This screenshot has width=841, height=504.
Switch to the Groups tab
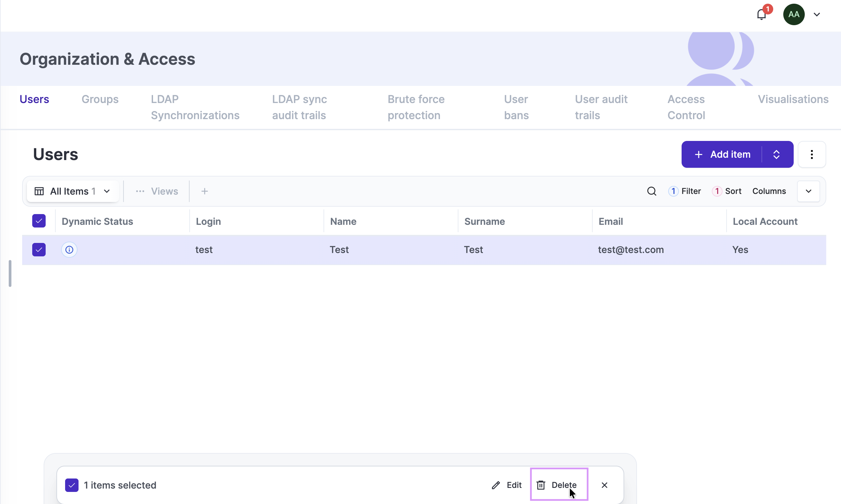(100, 99)
